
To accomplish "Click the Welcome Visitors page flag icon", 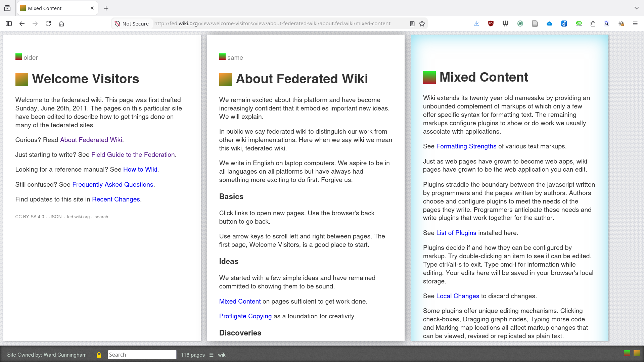I will click(22, 80).
